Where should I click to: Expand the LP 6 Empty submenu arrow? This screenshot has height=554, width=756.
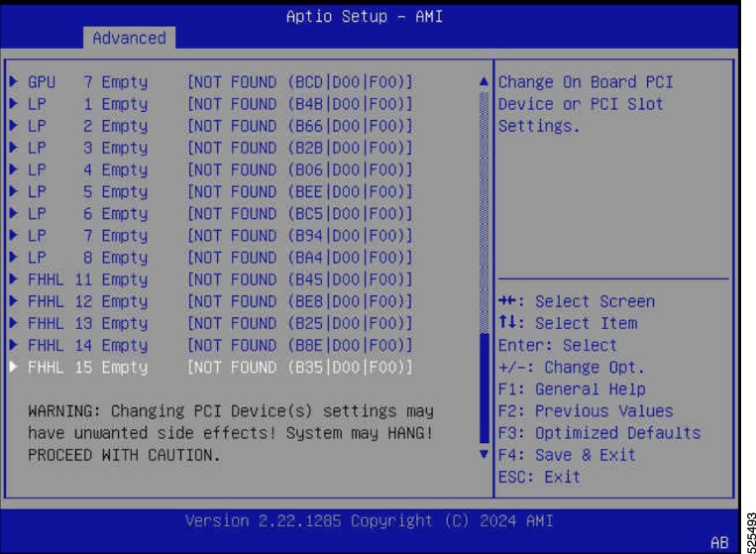(14, 213)
